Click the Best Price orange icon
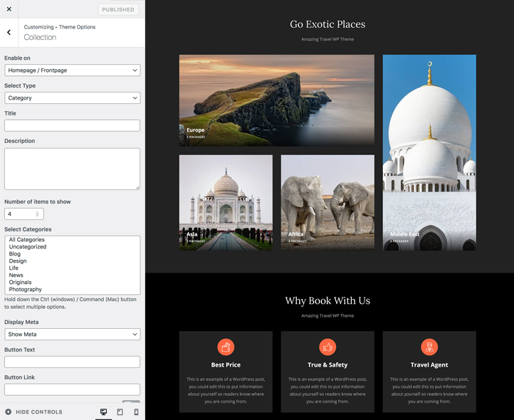514x420 pixels. (226, 347)
